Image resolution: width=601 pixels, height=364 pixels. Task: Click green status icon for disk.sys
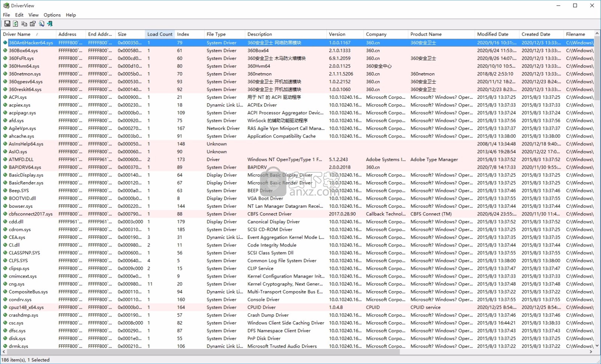tap(5, 338)
